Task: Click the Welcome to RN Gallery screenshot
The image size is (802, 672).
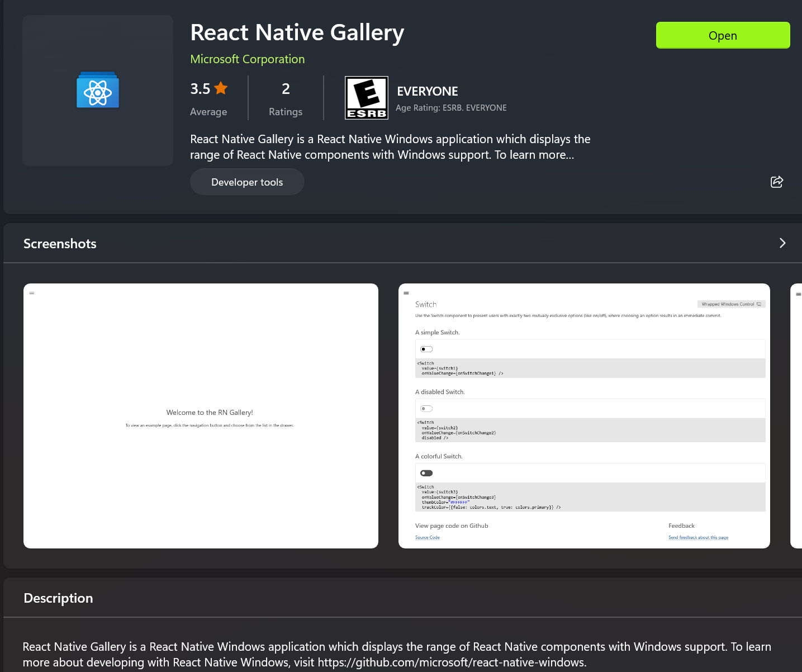Action: [201, 415]
